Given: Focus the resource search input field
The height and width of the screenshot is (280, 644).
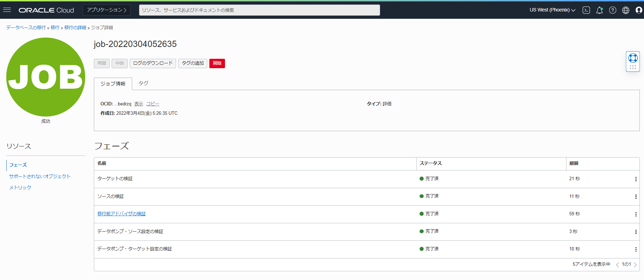Looking at the screenshot, I should (259, 10).
